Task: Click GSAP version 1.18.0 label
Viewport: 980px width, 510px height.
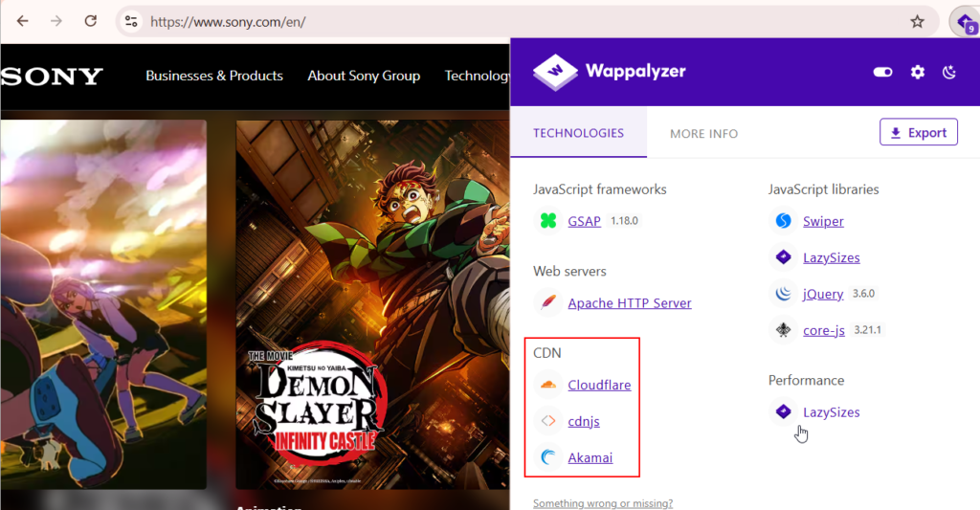Action: (624, 221)
